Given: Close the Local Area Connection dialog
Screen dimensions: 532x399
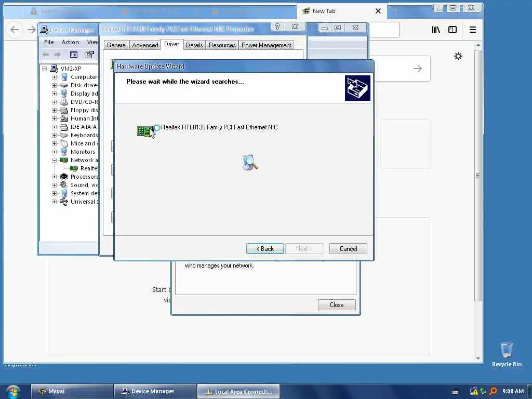Looking at the screenshot, I should [x=337, y=304].
